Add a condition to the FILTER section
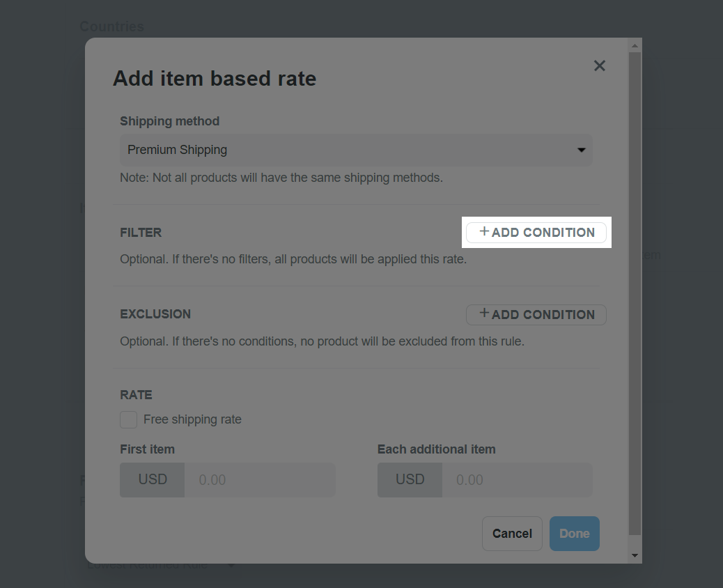 [536, 233]
